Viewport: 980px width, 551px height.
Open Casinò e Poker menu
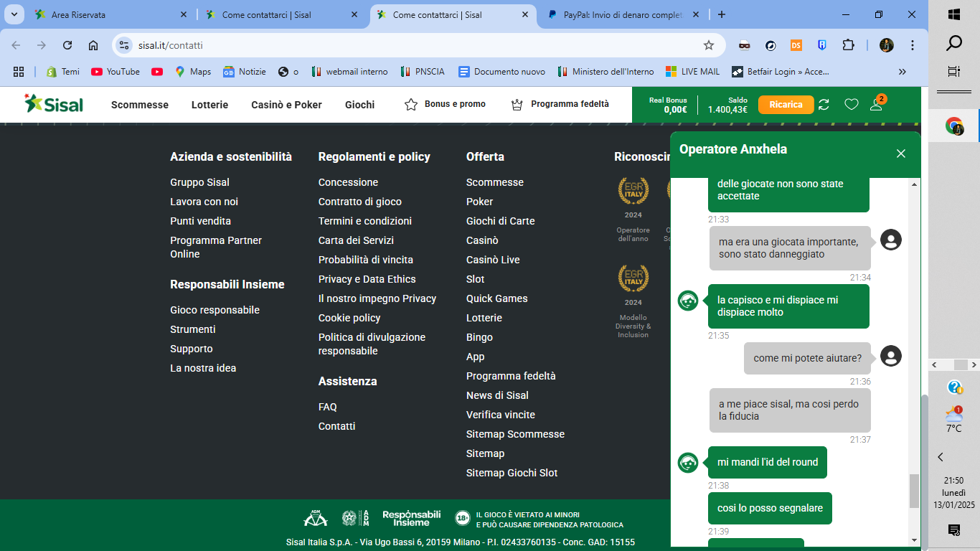click(x=286, y=105)
